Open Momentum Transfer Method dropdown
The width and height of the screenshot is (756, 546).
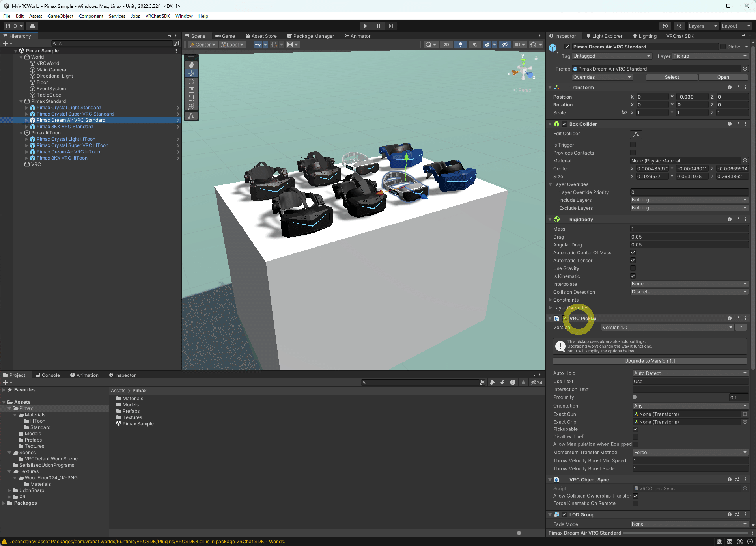point(690,453)
